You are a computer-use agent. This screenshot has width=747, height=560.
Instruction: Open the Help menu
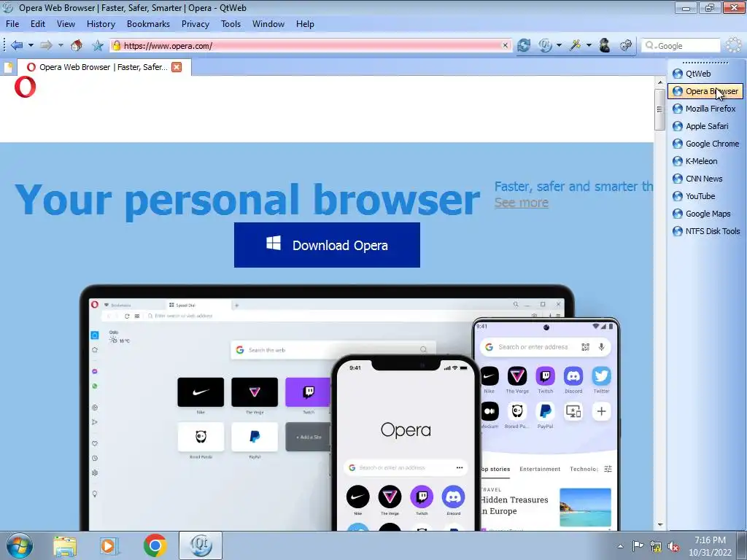click(x=305, y=24)
